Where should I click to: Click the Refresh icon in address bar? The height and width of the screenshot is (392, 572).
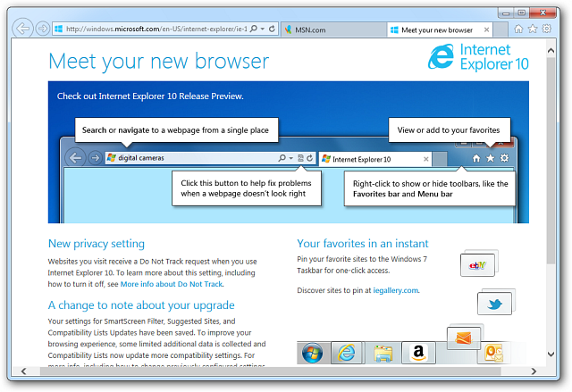click(x=272, y=29)
